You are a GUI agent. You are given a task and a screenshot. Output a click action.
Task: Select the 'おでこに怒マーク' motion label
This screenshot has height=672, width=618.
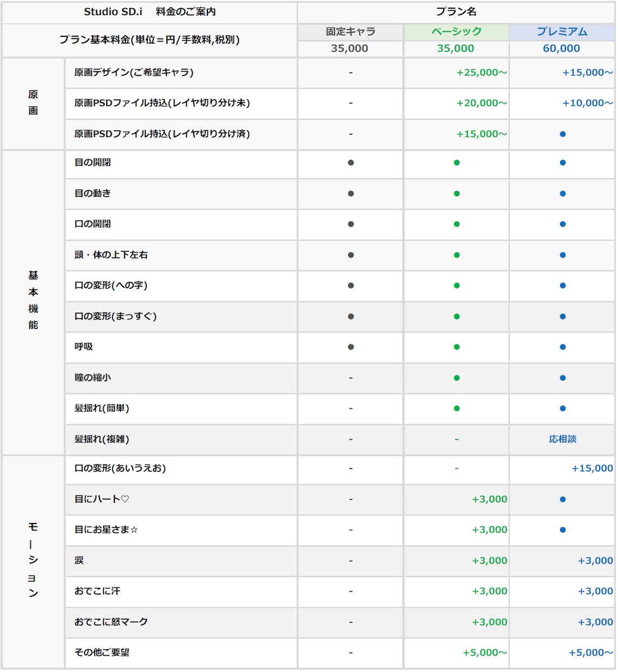pyautogui.click(x=111, y=622)
